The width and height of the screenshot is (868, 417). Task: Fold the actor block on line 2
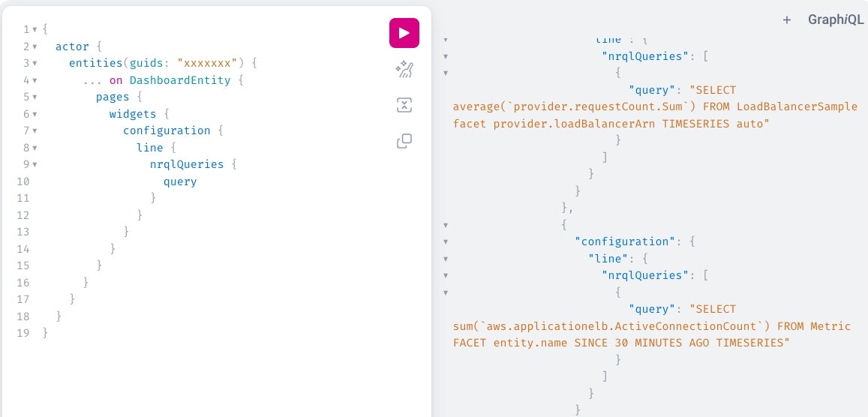tap(35, 46)
